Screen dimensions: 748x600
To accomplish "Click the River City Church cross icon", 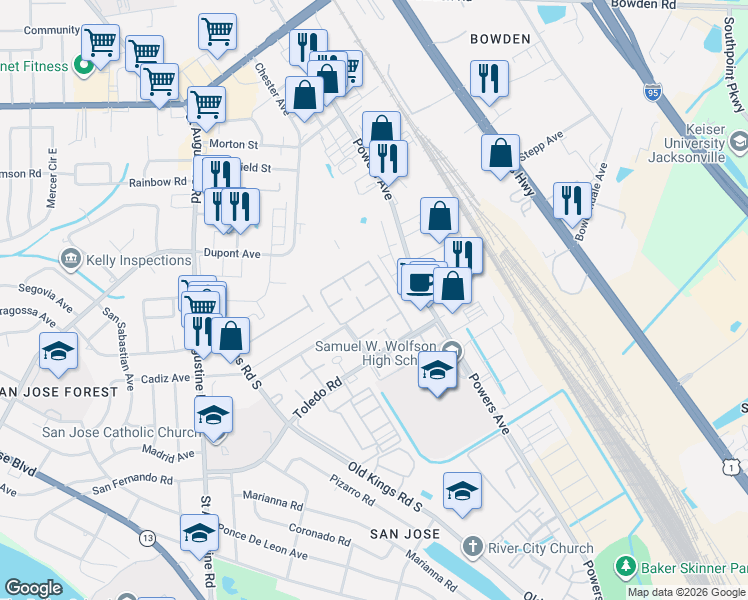I will pos(473,547).
